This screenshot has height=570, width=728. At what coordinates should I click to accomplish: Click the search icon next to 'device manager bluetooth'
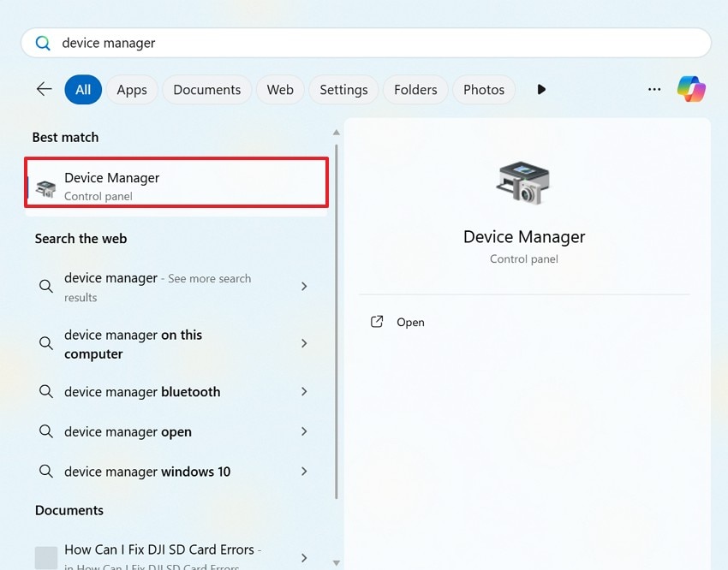tap(45, 391)
